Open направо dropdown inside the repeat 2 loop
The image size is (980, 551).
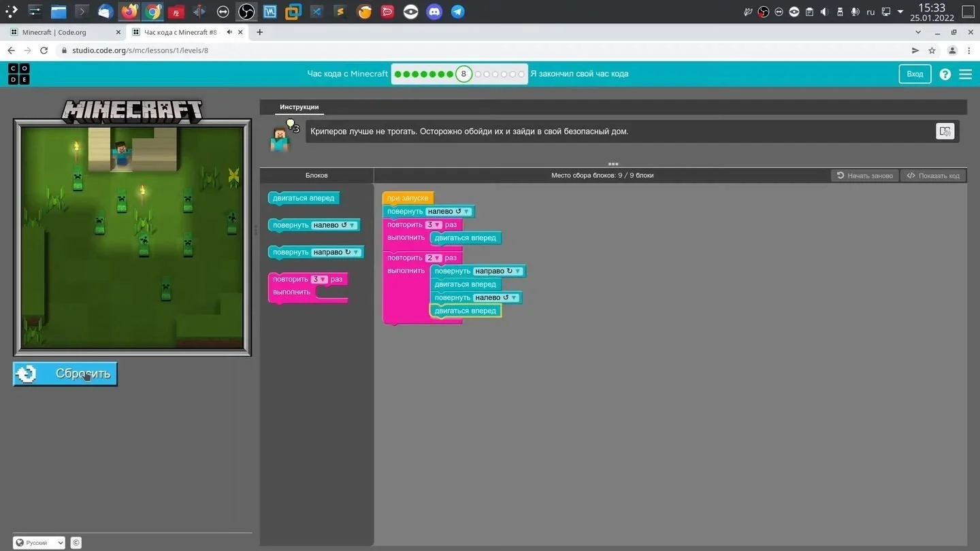[x=499, y=271]
